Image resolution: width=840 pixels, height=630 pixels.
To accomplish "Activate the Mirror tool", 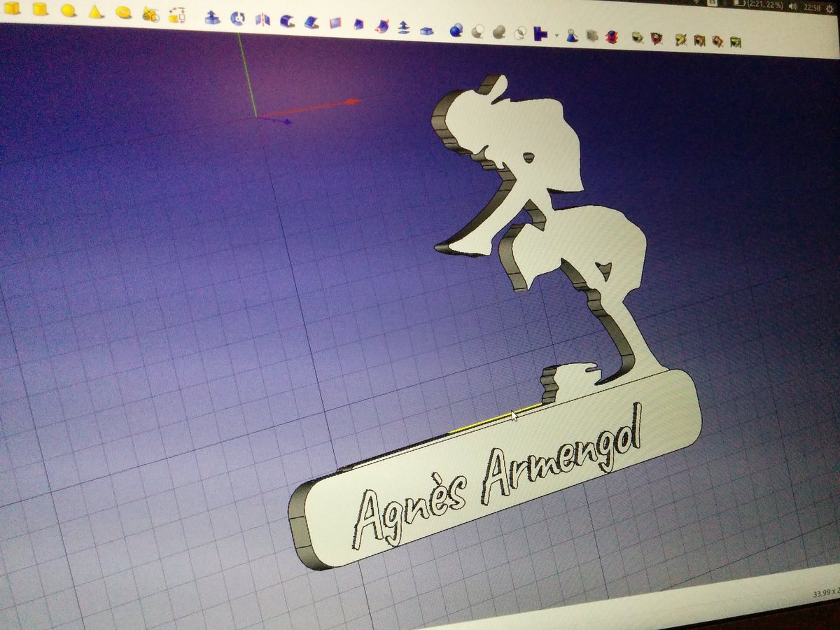I will pos(262,20).
